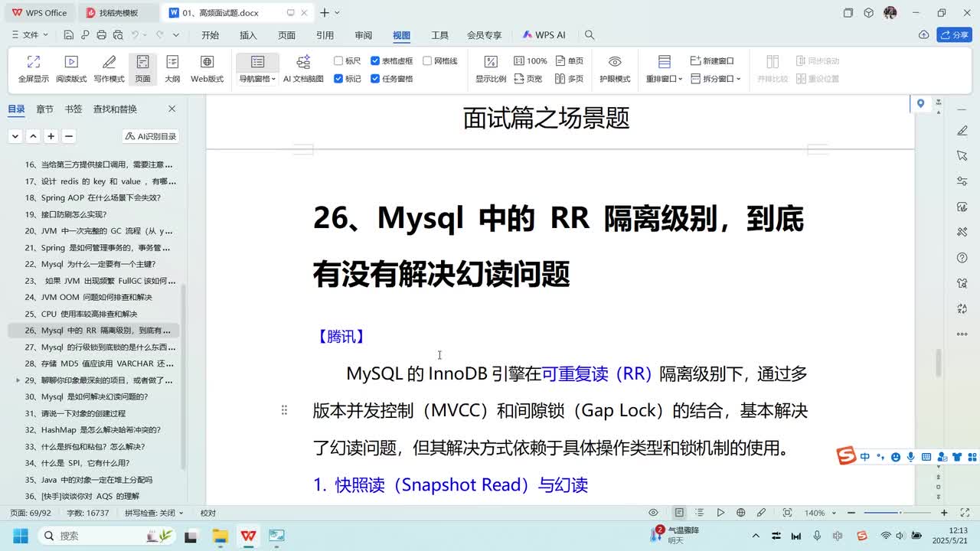Uncheck the 标记 markup checkbox
The image size is (980, 551).
[338, 79]
